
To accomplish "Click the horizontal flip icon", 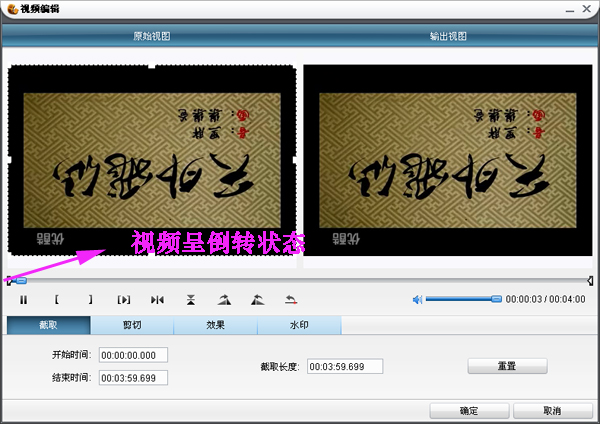I will (x=157, y=299).
